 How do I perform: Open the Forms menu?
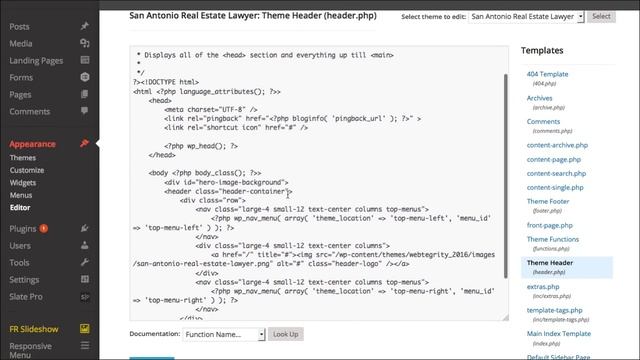click(21, 78)
